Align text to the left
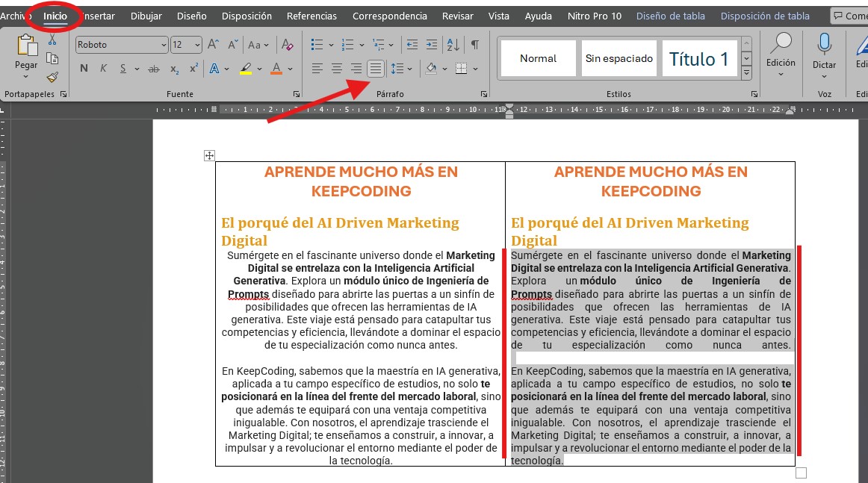Viewport: 868px width, 483px height. 317,69
